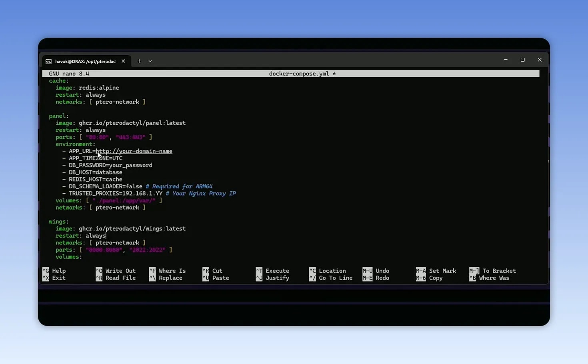This screenshot has height=364, width=588.
Task: Click the redis:alpine image value
Action: coord(99,88)
